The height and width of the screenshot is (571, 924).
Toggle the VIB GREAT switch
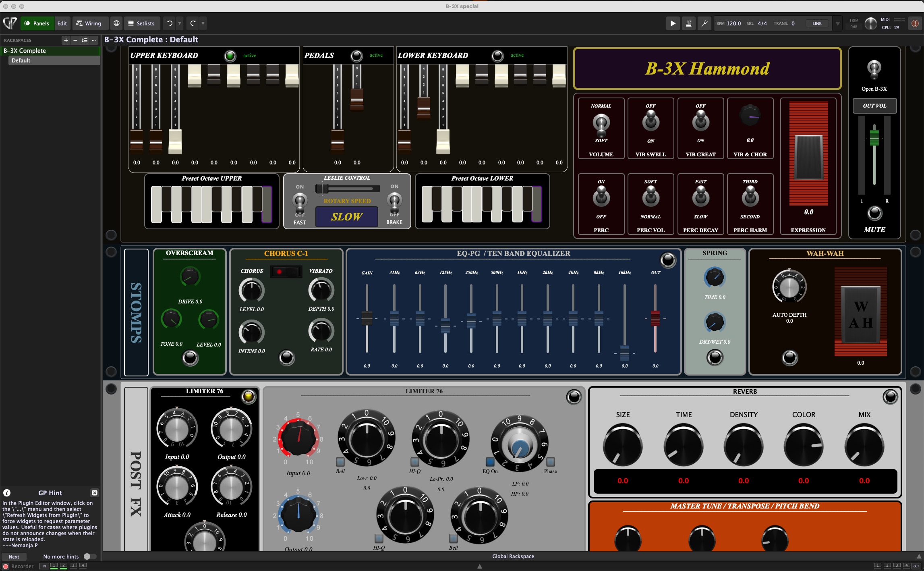[700, 120]
